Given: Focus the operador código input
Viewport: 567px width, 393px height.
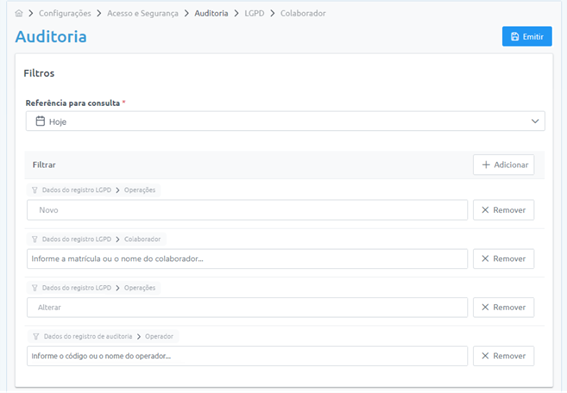Looking at the screenshot, I should [x=247, y=356].
